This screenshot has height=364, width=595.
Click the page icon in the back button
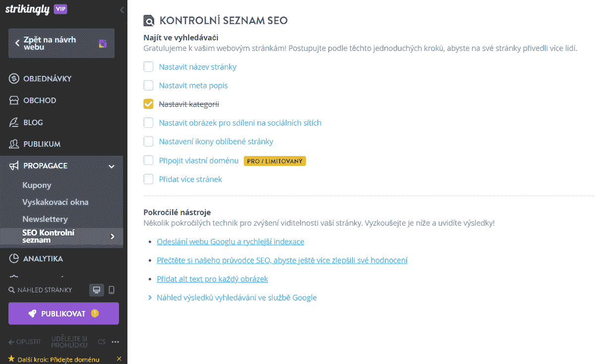point(103,43)
